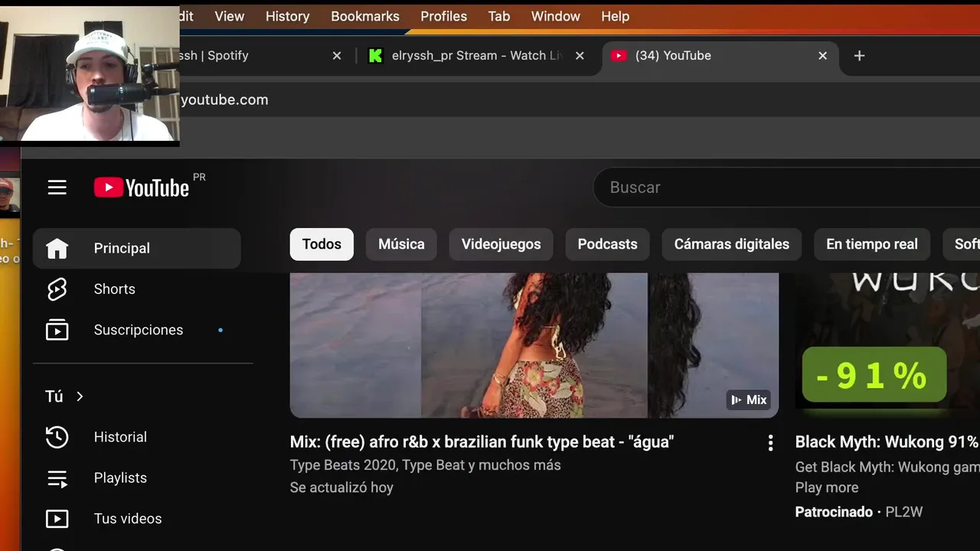
Task: Open the YouTube hamburger guide menu
Action: (x=57, y=187)
